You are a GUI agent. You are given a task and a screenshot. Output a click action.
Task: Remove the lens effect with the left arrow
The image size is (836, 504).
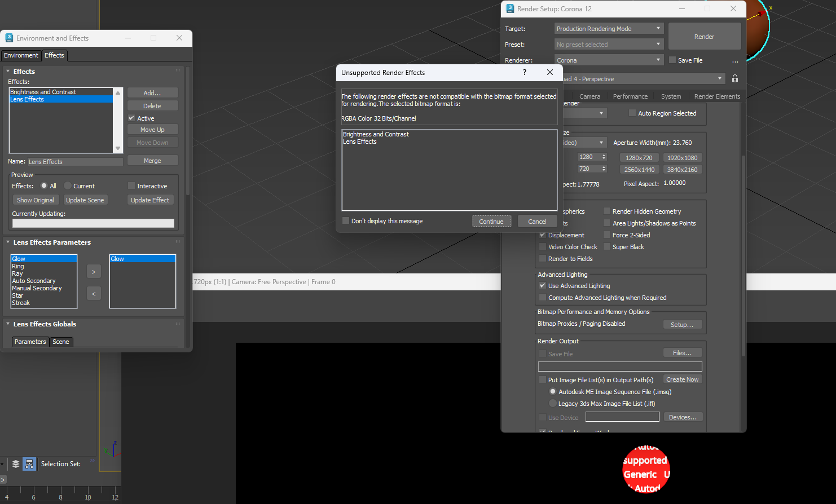[94, 293]
